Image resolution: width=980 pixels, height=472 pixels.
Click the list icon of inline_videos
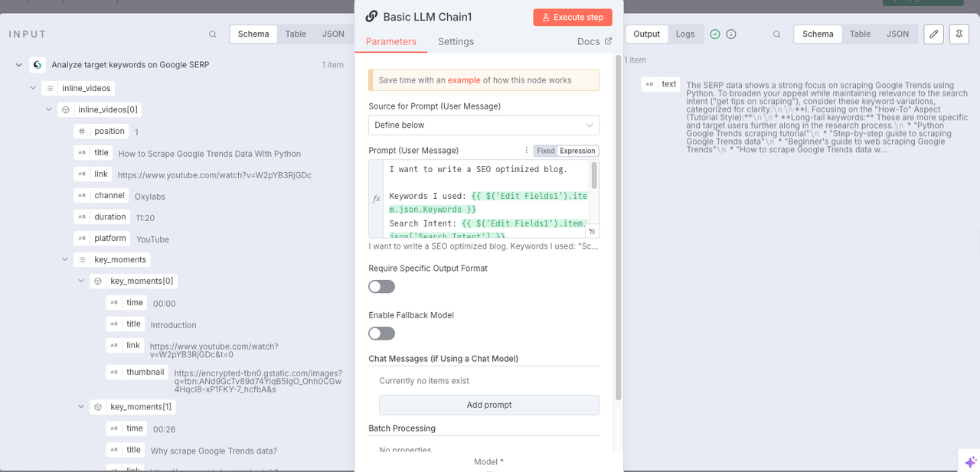[x=50, y=88]
